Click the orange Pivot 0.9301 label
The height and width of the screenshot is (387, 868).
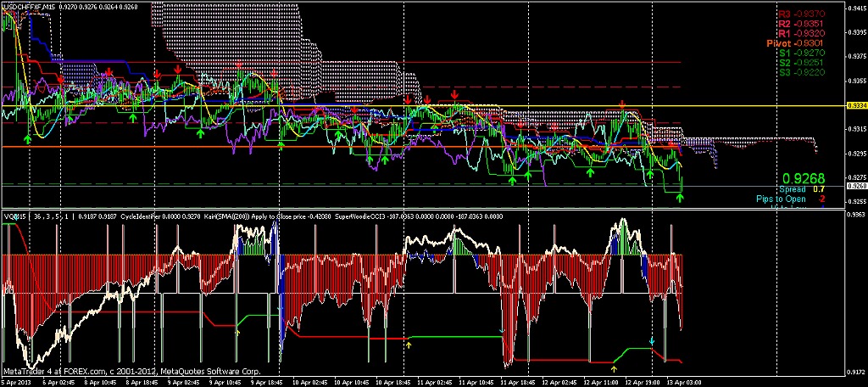pyautogui.click(x=795, y=43)
